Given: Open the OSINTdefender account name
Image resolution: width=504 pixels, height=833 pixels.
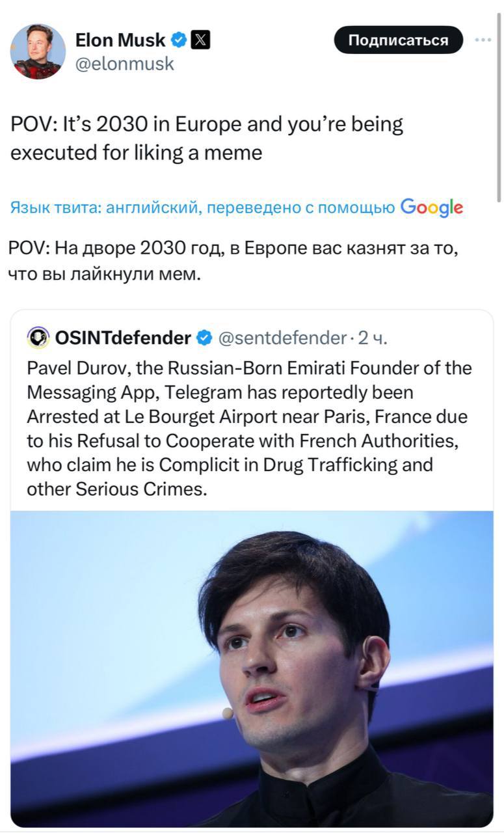Looking at the screenshot, I should [123, 338].
